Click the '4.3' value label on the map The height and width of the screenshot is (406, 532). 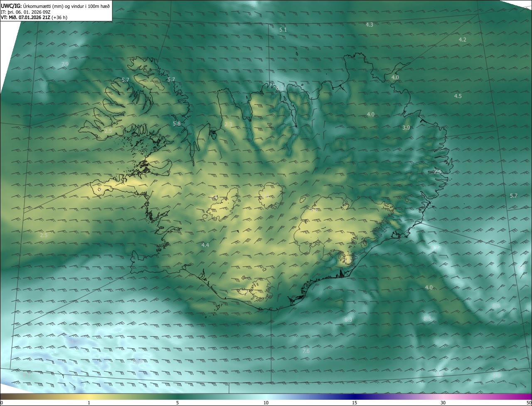tap(369, 25)
